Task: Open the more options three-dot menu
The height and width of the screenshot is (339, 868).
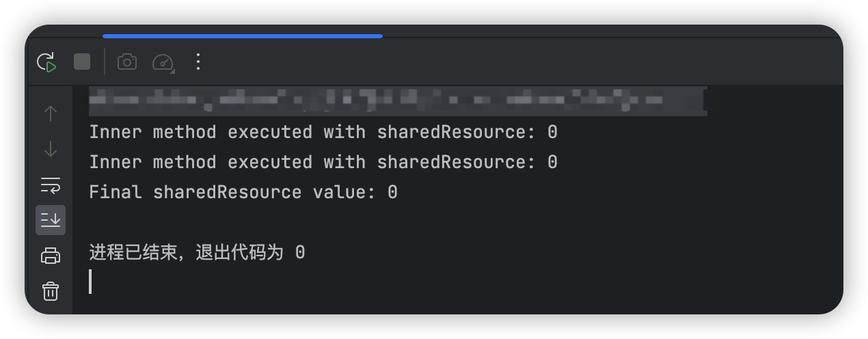Action: [x=198, y=62]
